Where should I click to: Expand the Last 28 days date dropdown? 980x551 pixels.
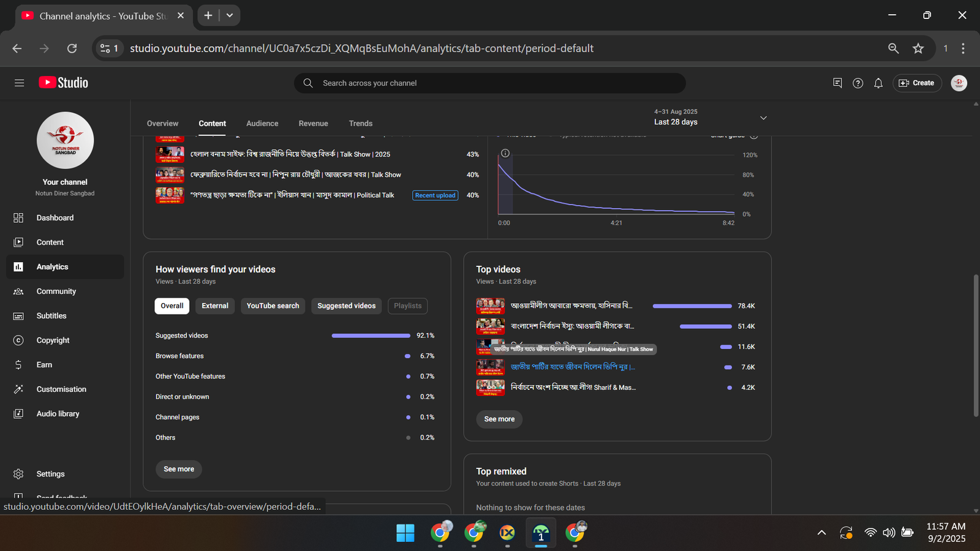point(763,118)
